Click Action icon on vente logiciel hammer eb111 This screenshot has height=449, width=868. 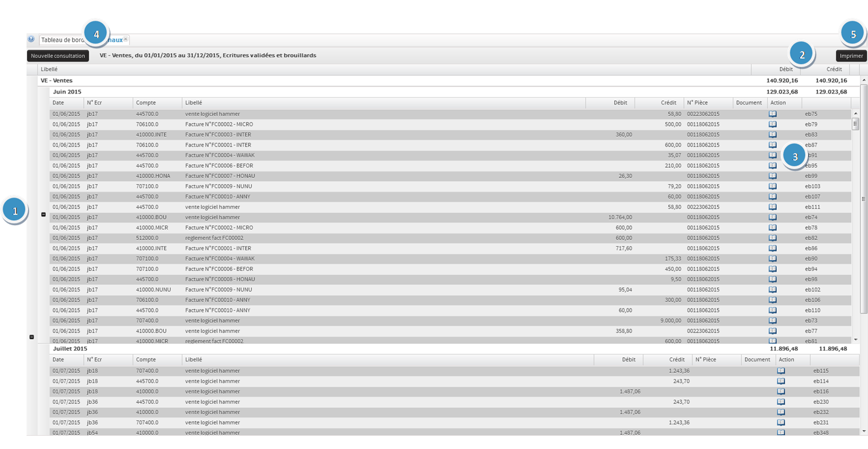pos(773,206)
